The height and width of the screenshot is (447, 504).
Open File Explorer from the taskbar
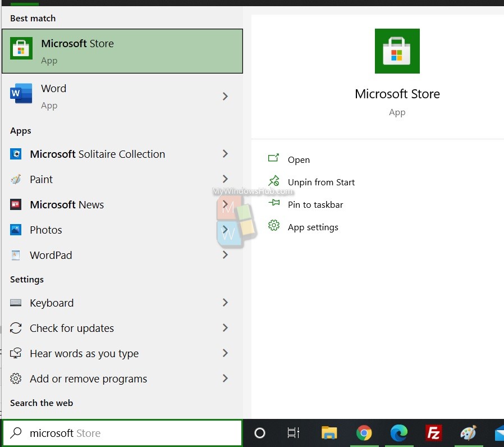tap(329, 433)
